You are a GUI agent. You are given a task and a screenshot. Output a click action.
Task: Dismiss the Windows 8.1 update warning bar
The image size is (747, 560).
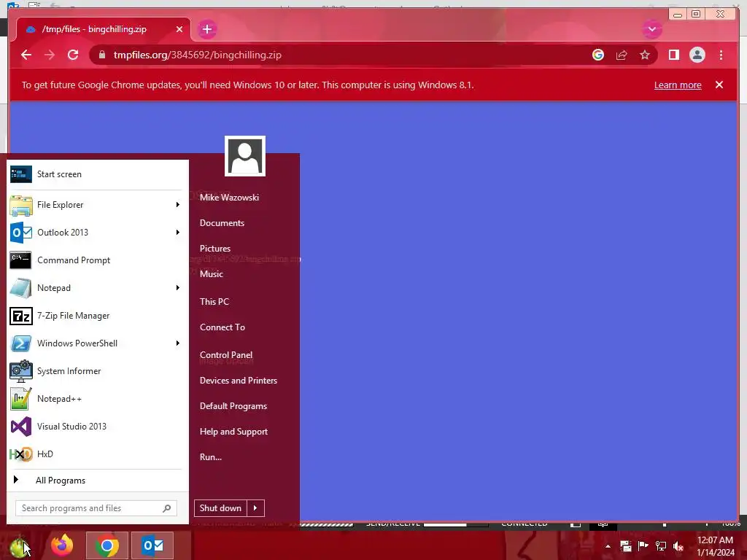tap(719, 85)
